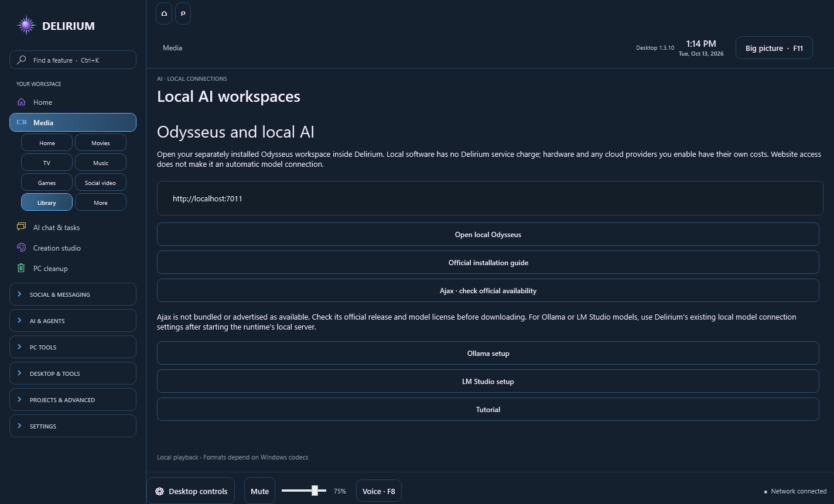
Task: Select the Library media tab
Action: (47, 203)
